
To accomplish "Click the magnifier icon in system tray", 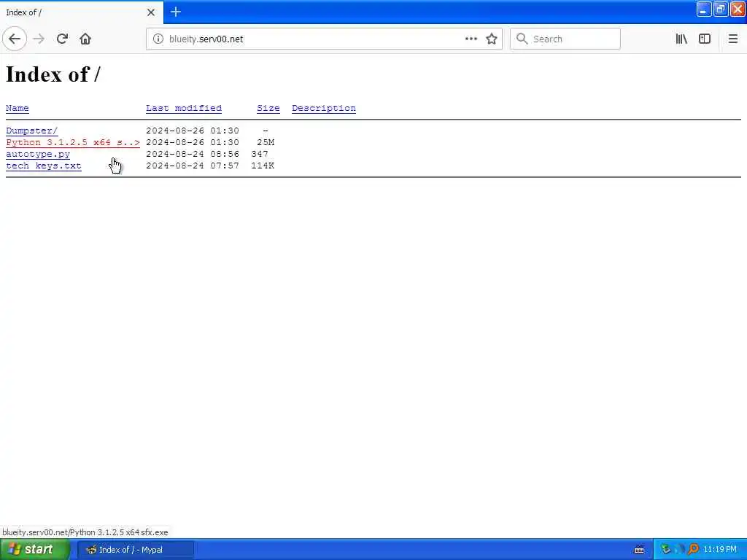I will 693,550.
